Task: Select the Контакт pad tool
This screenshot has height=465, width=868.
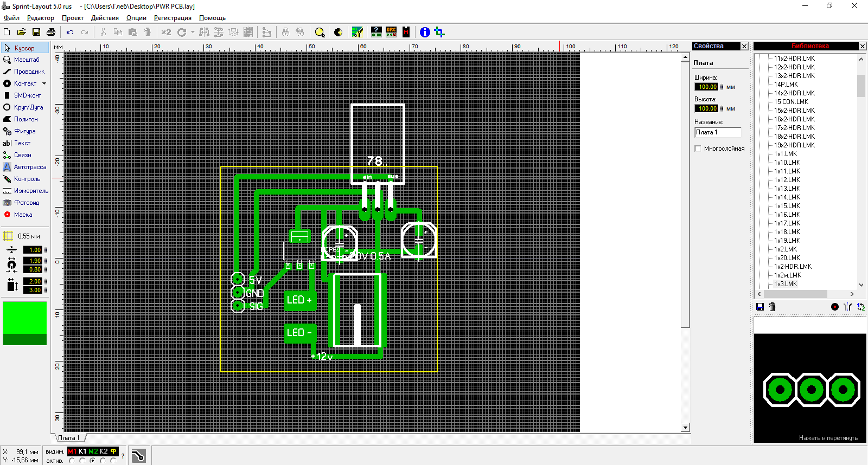Action: tap(21, 83)
